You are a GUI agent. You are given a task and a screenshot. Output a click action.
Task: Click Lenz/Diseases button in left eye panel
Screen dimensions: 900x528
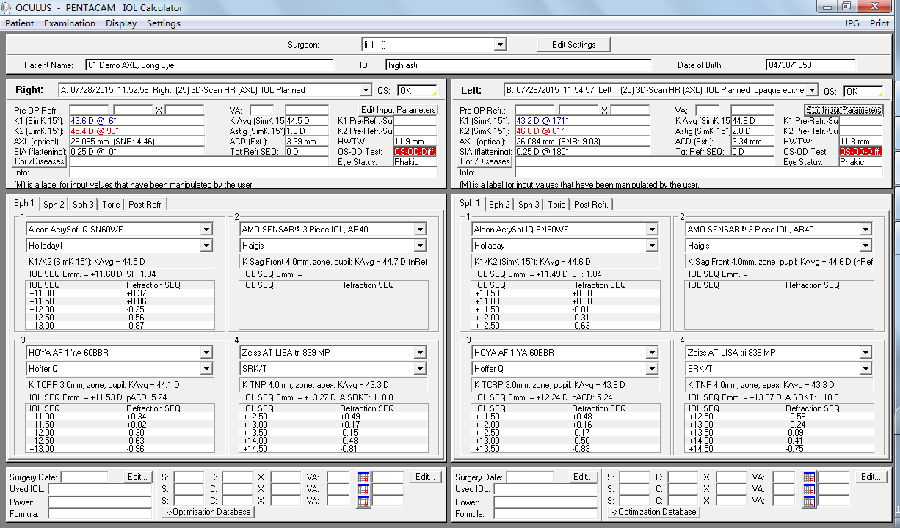(x=484, y=162)
